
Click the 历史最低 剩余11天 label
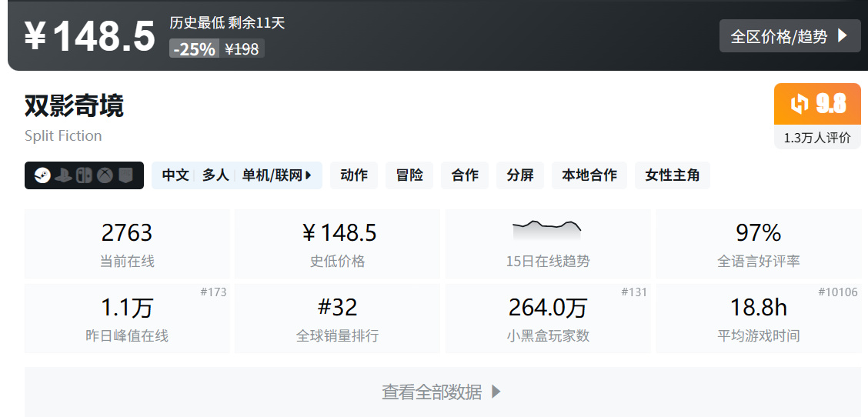(x=228, y=23)
